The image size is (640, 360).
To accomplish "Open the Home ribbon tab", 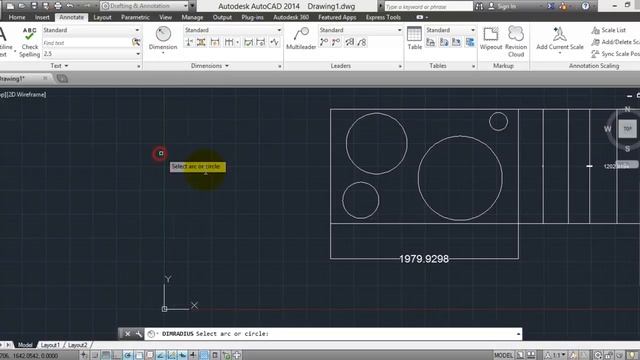I will coord(17,17).
